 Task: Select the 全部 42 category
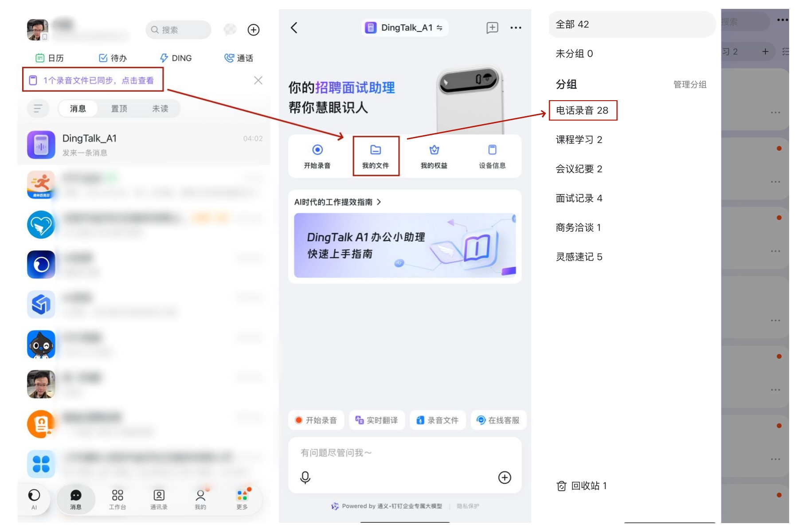click(632, 24)
